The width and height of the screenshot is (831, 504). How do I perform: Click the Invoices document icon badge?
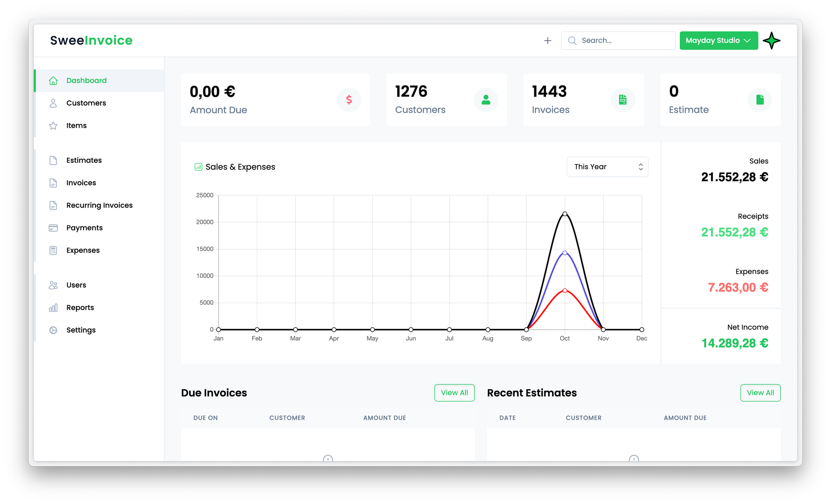622,100
